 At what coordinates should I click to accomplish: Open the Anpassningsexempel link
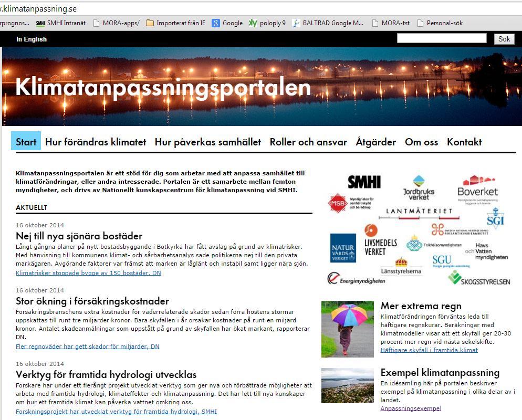[x=411, y=408]
